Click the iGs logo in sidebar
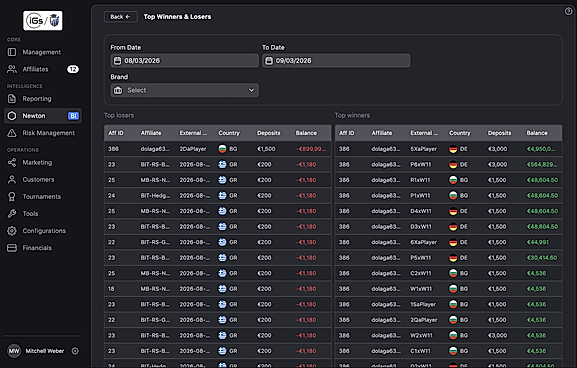The height and width of the screenshot is (368, 577). [43, 21]
